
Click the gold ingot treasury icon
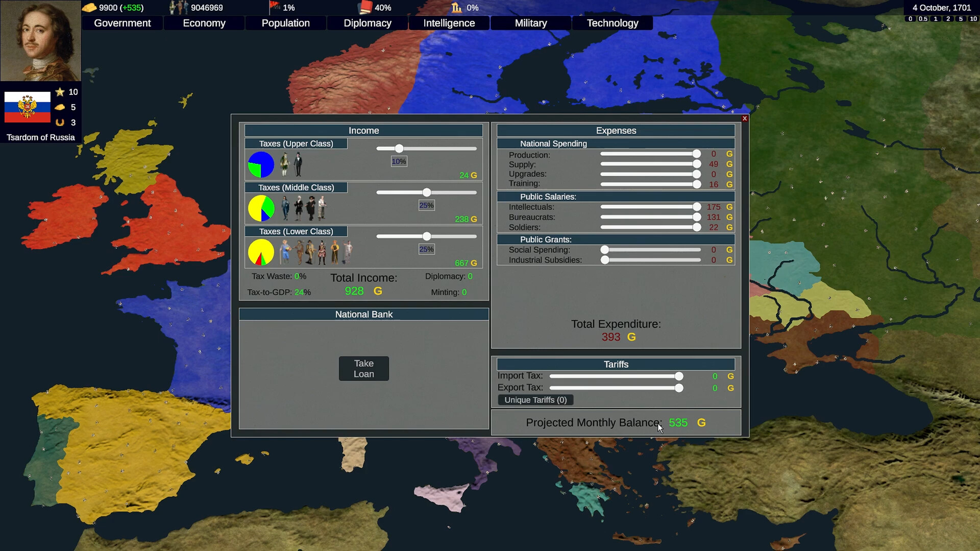coord(91,8)
